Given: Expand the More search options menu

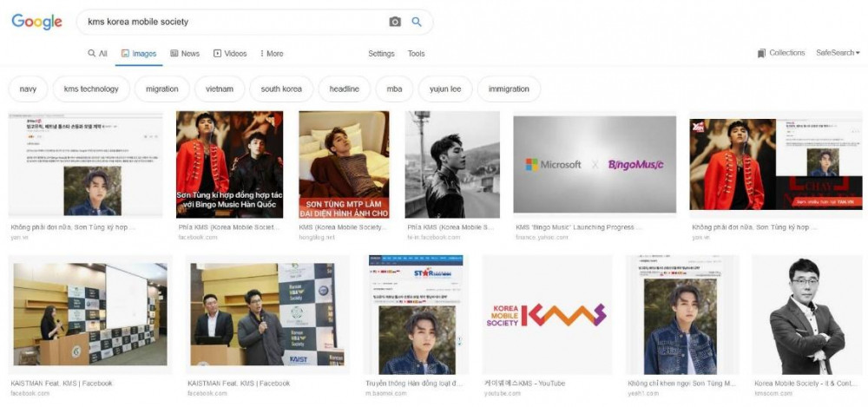Looking at the screenshot, I should (272, 54).
